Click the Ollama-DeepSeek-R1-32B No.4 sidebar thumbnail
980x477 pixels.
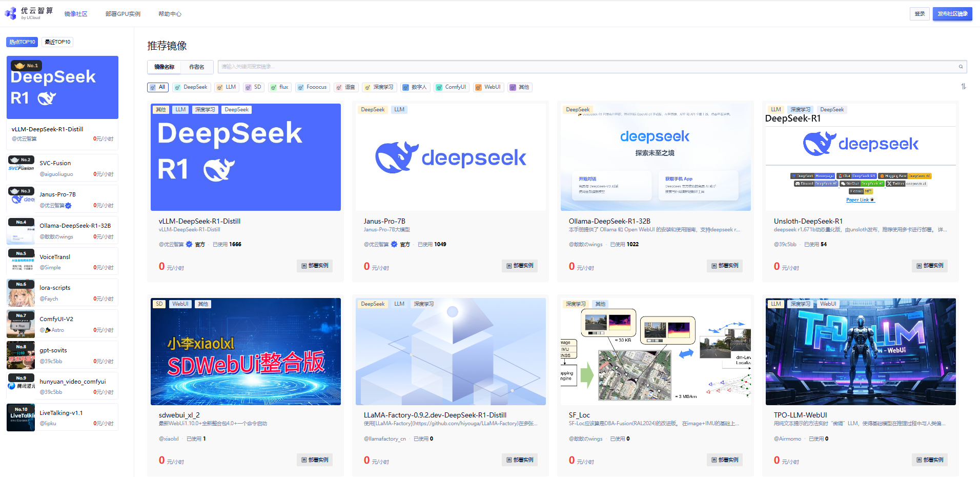click(21, 231)
